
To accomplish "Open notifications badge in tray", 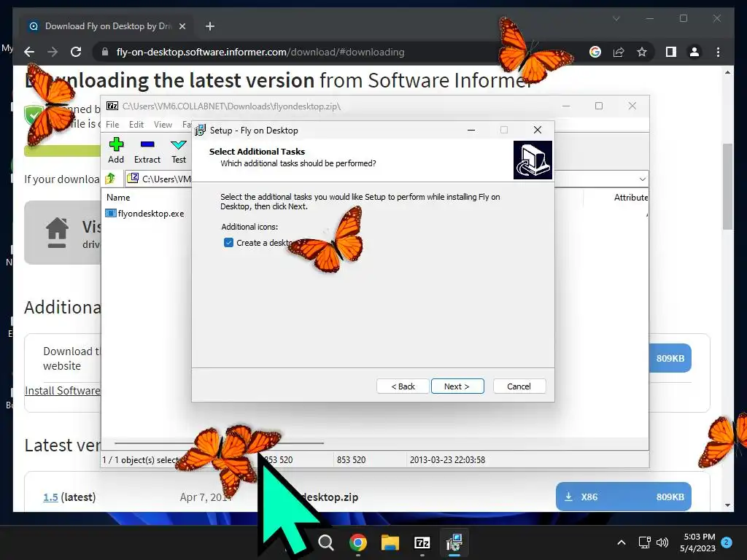I will point(727,542).
